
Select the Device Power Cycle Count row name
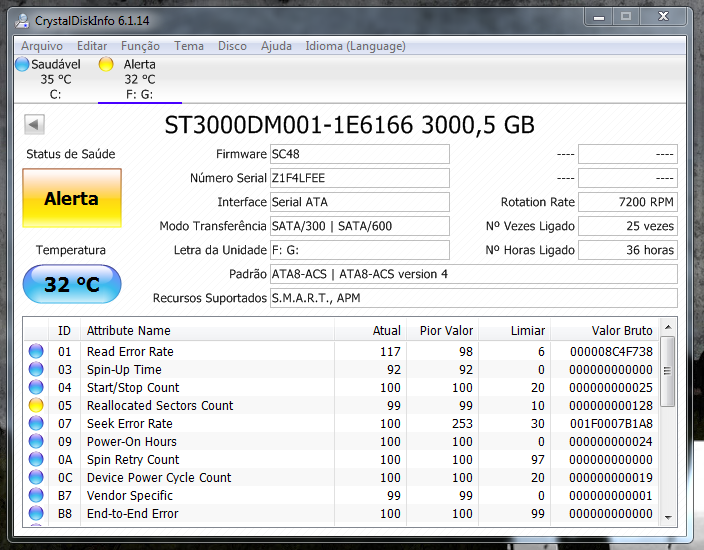tap(159, 477)
